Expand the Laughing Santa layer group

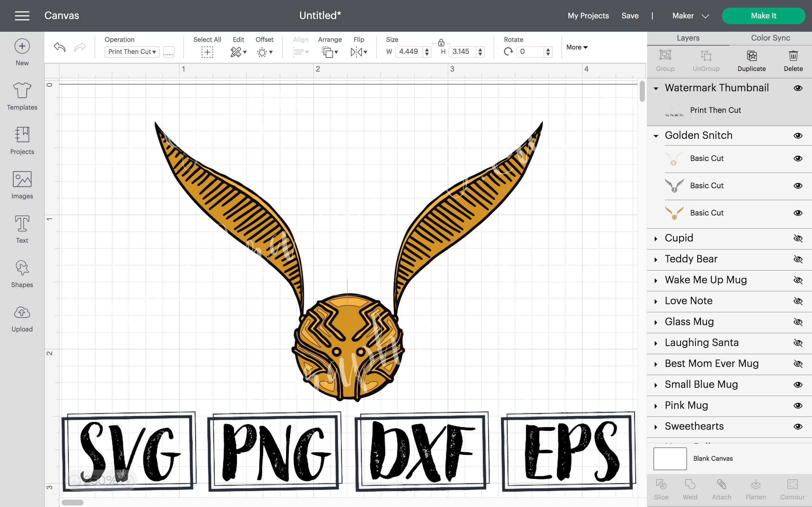point(656,342)
